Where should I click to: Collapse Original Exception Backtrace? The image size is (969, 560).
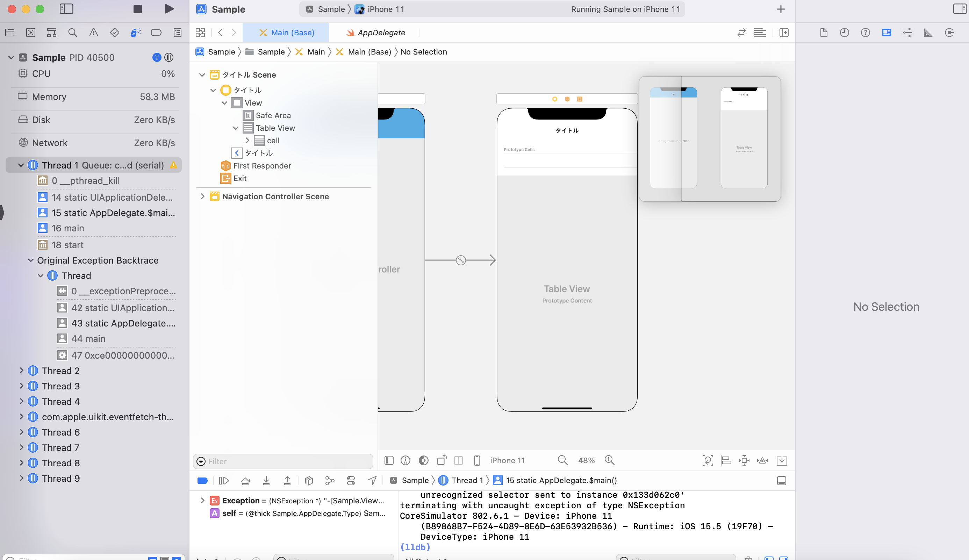31,260
